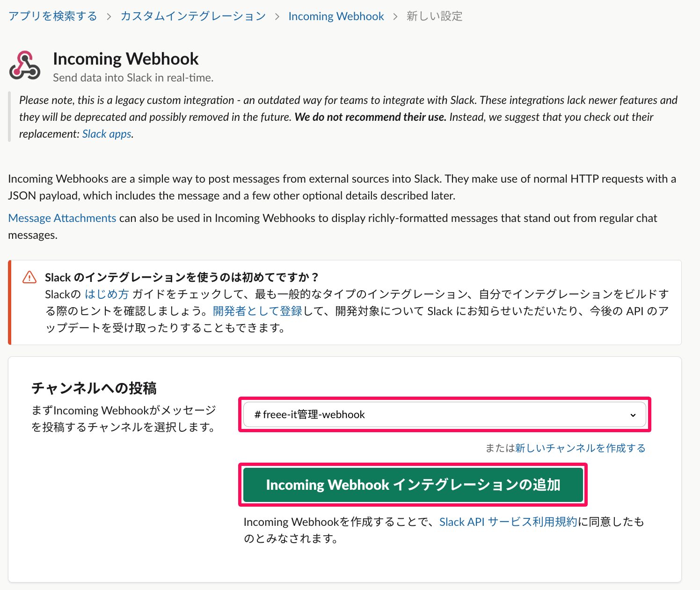
Task: Open Slack API サービス利用規約 link
Action: coord(508,522)
